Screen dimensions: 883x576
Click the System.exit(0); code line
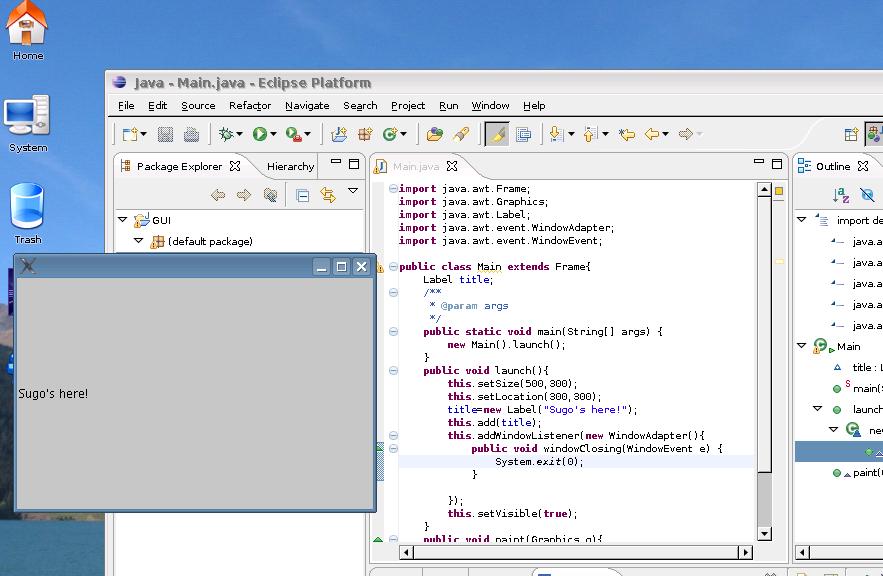click(539, 462)
